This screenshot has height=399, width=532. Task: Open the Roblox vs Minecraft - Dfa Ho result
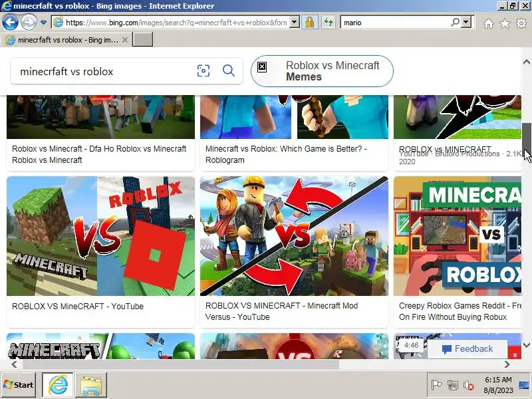coord(99,154)
